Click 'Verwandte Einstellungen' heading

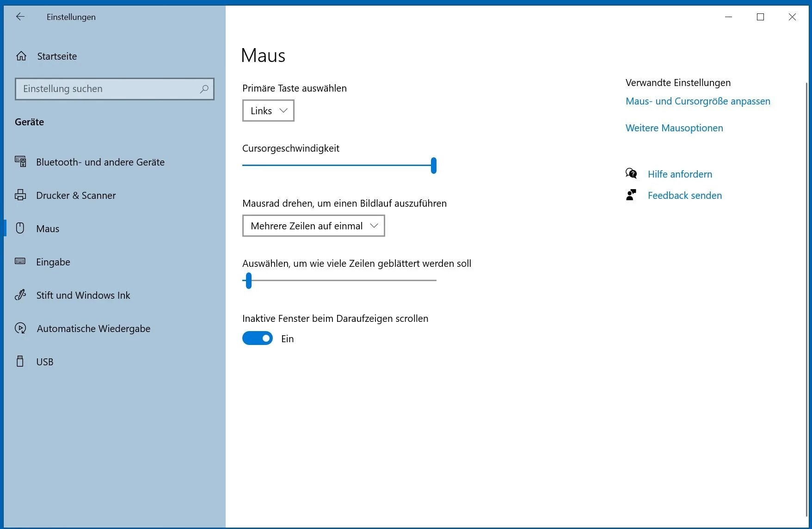[x=678, y=82]
